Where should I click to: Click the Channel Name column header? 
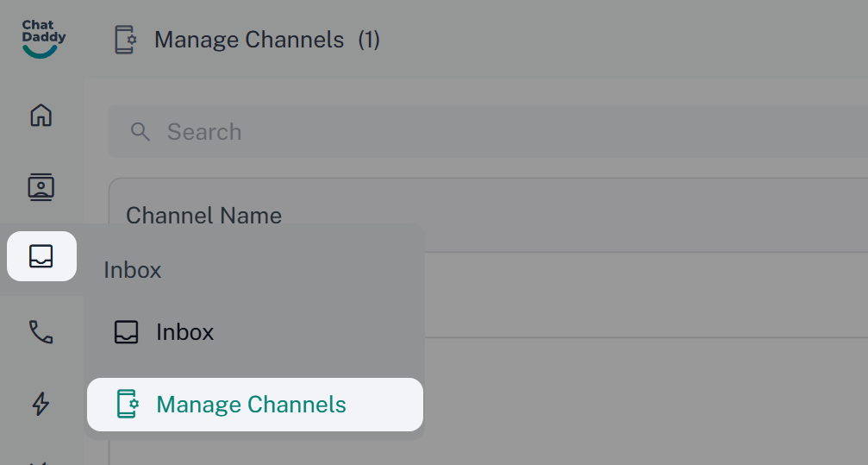[x=204, y=216]
